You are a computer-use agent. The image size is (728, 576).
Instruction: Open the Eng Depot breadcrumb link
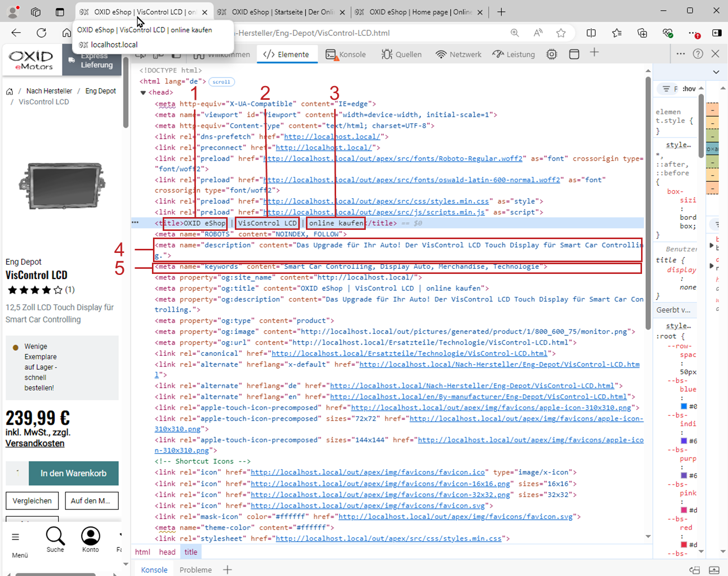pyautogui.click(x=100, y=91)
